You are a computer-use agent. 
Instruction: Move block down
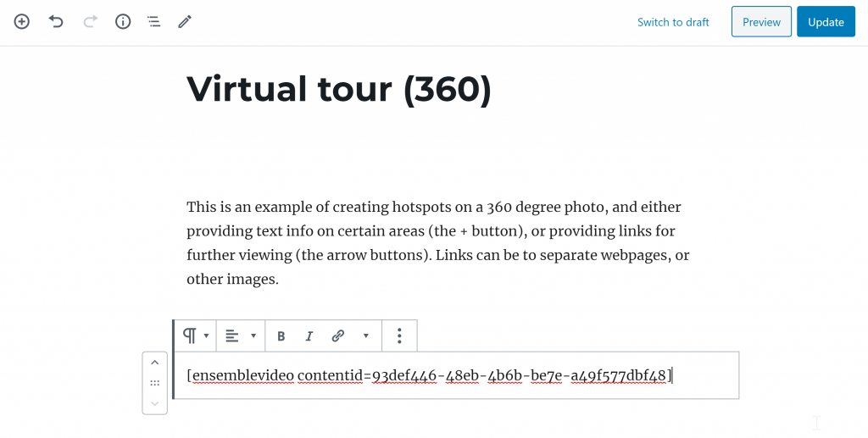point(155,404)
